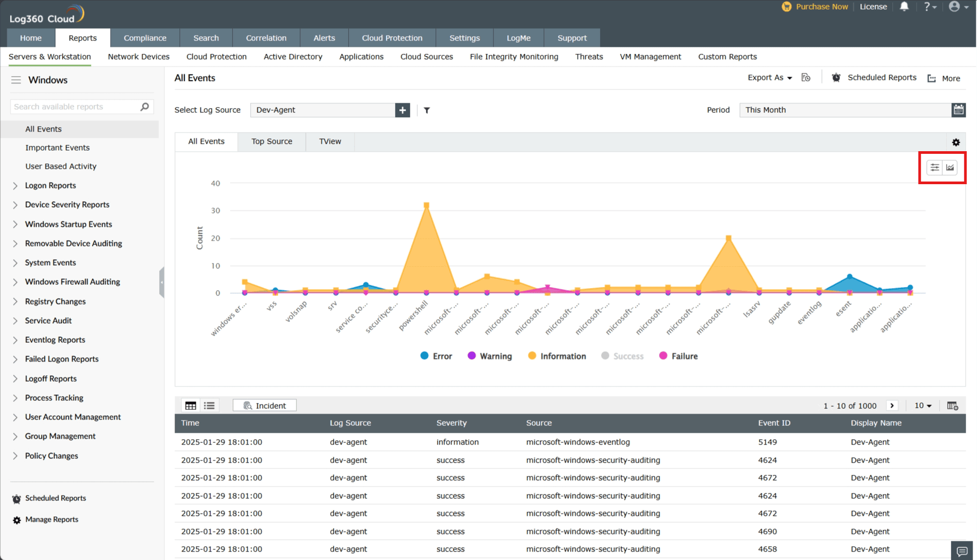Open the chart filter sliders icon

934,168
